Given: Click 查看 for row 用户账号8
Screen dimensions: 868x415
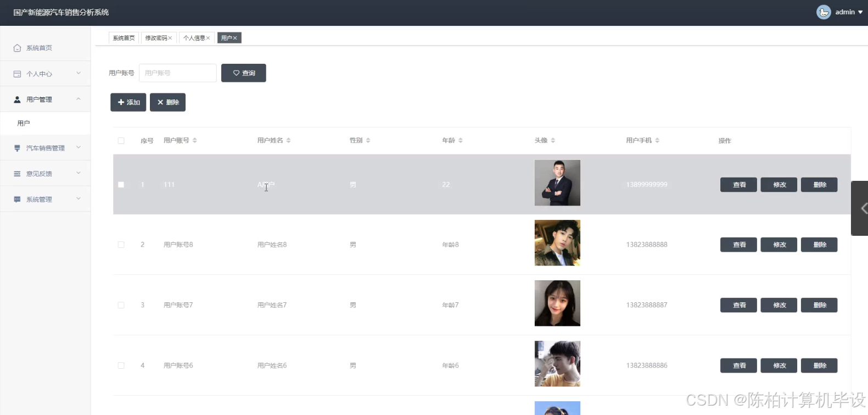Looking at the screenshot, I should [739, 245].
